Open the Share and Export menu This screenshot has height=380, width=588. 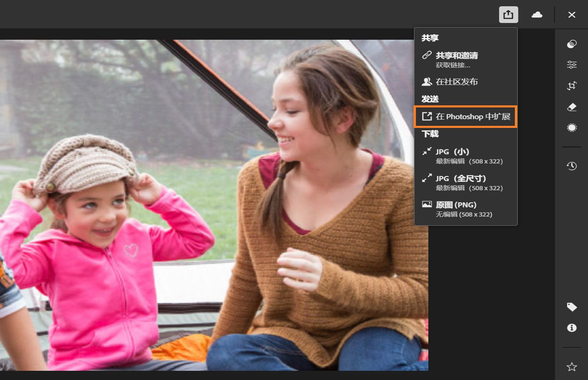point(508,15)
